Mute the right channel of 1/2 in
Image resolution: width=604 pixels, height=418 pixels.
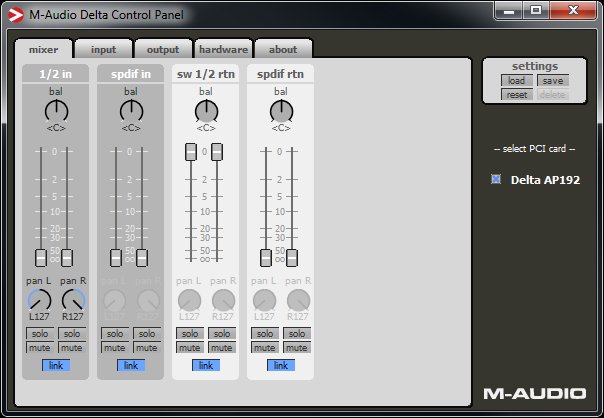72,347
